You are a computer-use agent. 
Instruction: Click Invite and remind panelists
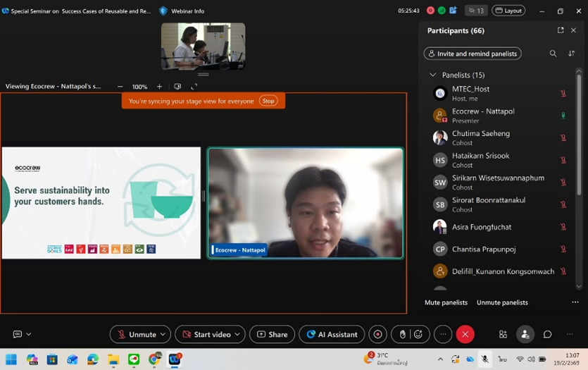coord(473,54)
